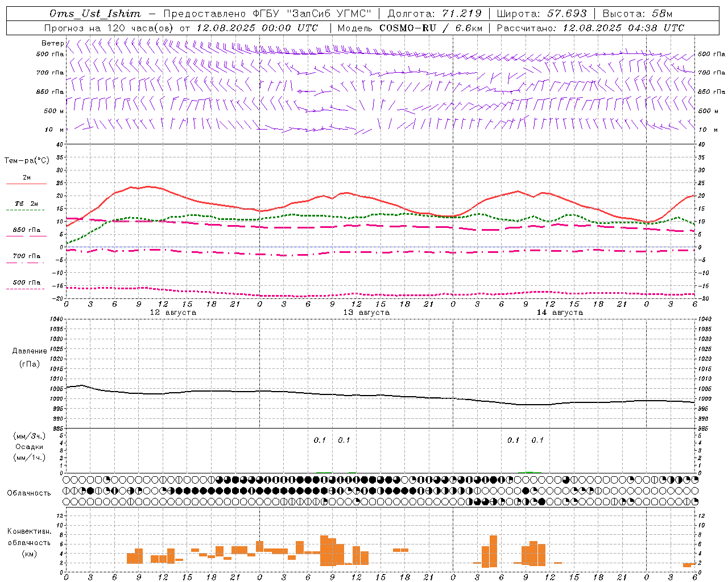Click the Ветер wind panel label
Image resolution: width=728 pixels, height=582 pixels.
click(52, 43)
